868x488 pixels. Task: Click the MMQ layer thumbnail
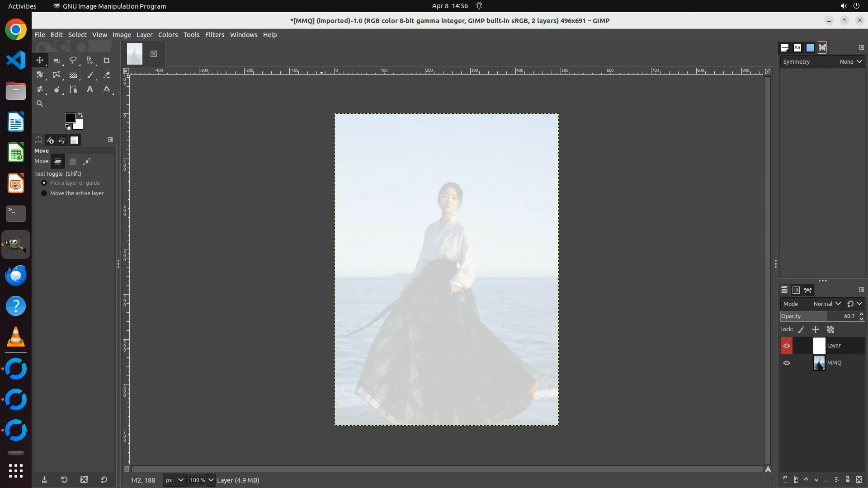(819, 363)
